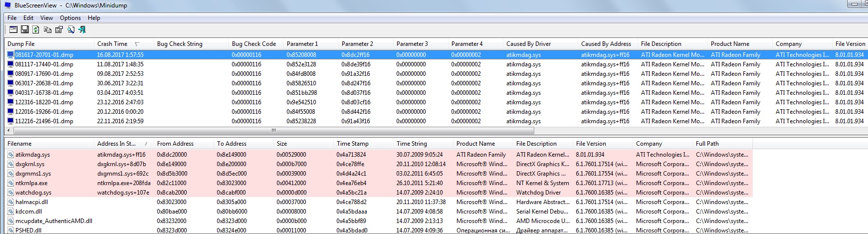Open the View menu

[x=46, y=18]
